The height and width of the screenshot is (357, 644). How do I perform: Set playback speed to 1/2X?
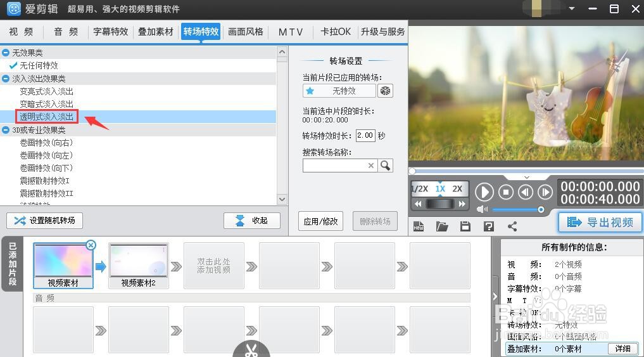(x=420, y=189)
